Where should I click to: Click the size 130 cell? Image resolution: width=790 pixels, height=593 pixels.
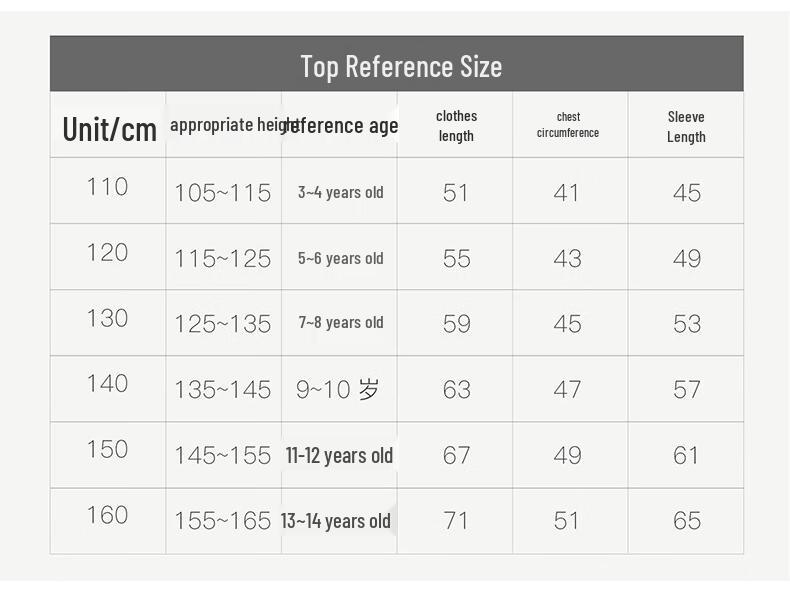pos(107,318)
